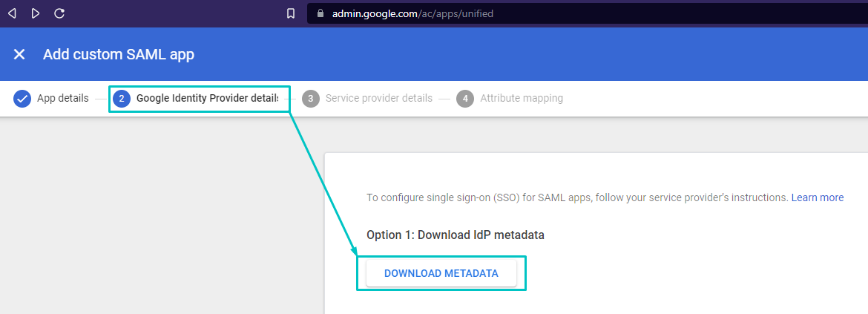Go back to the App details step

point(62,98)
